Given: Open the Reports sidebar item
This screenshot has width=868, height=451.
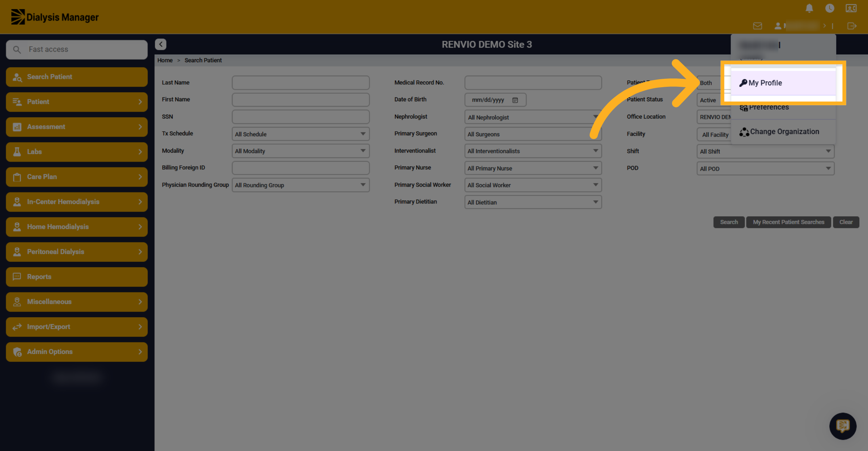Looking at the screenshot, I should pos(77,277).
